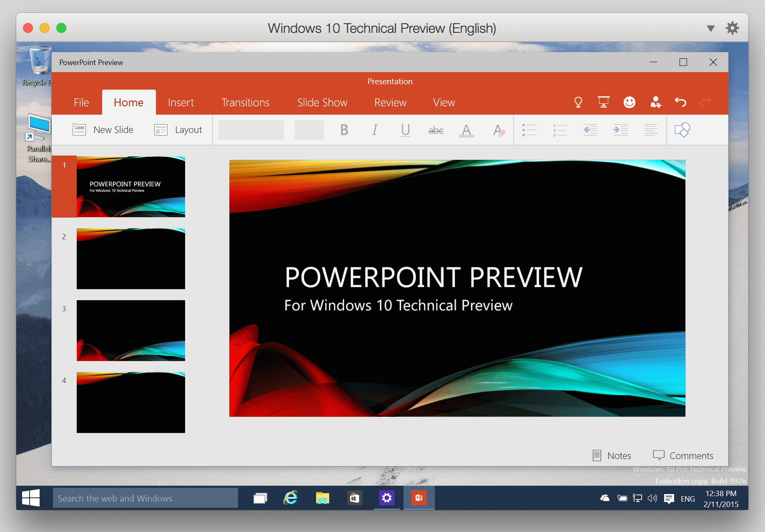Image resolution: width=765 pixels, height=532 pixels.
Task: Open the Action Center notifications icon
Action: click(669, 499)
